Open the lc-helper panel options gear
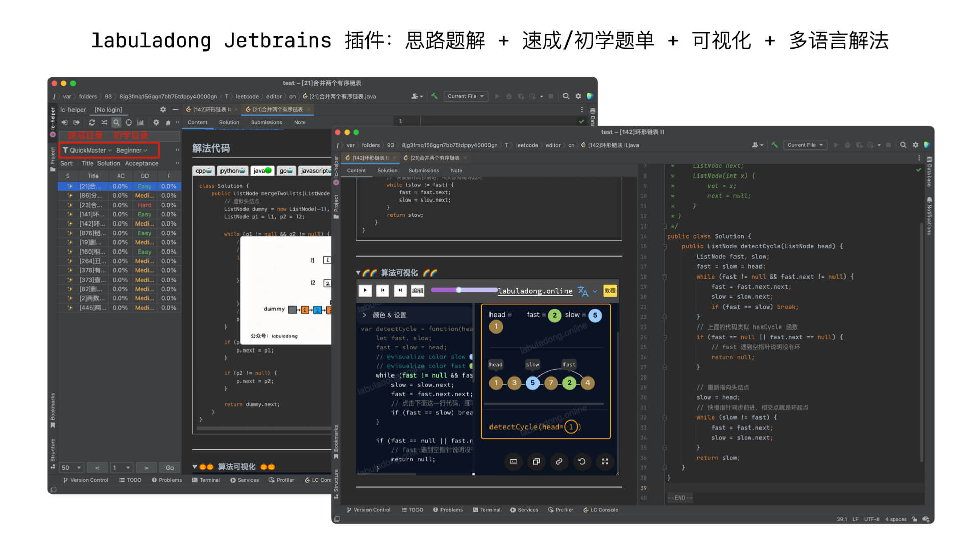This screenshot has width=980, height=551. coord(163,110)
